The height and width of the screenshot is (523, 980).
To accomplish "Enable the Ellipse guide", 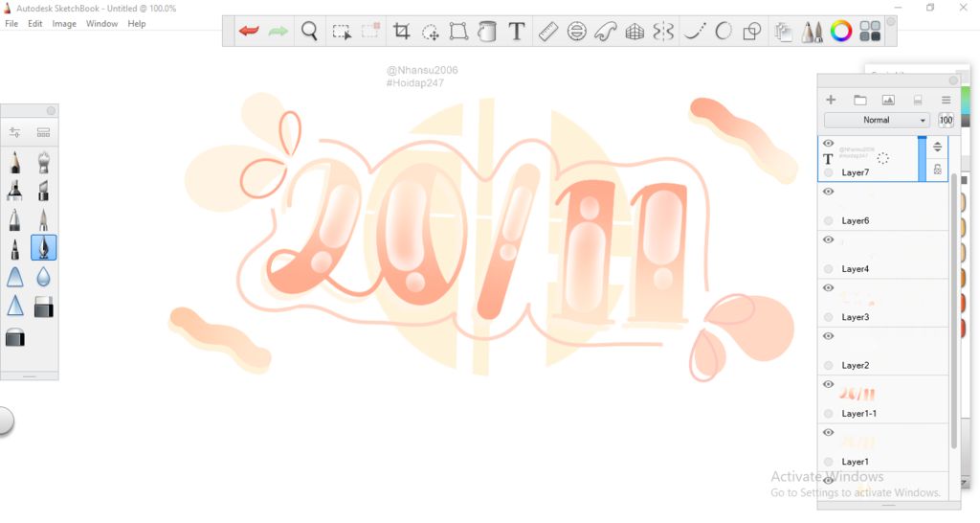I will [x=577, y=31].
